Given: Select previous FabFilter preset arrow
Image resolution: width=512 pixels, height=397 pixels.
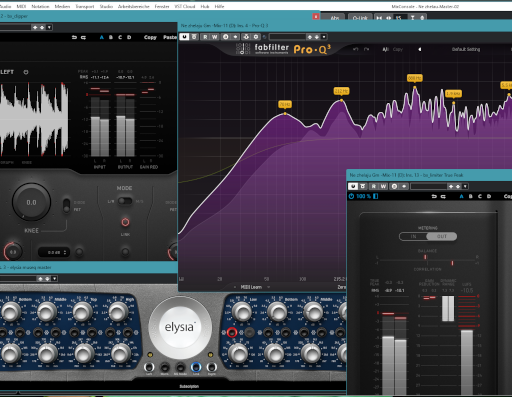Looking at the screenshot, I should (420, 49).
